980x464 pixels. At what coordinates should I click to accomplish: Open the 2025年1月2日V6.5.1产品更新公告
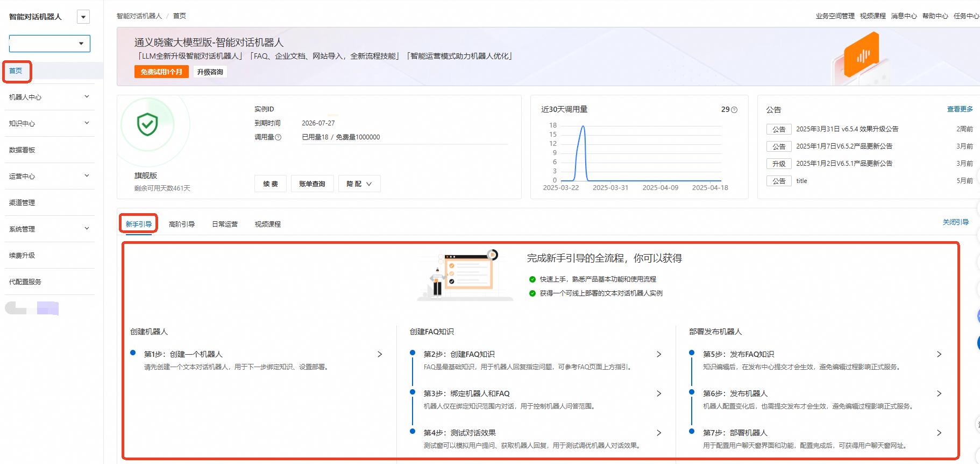(x=844, y=164)
